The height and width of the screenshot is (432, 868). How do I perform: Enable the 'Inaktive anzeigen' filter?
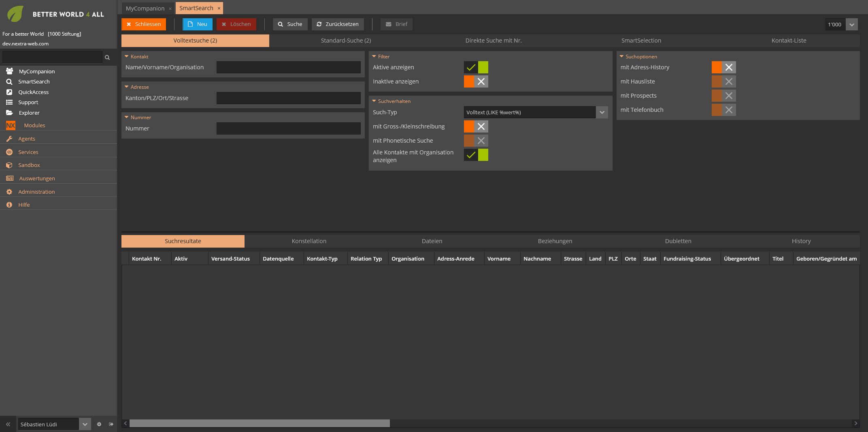pos(476,81)
